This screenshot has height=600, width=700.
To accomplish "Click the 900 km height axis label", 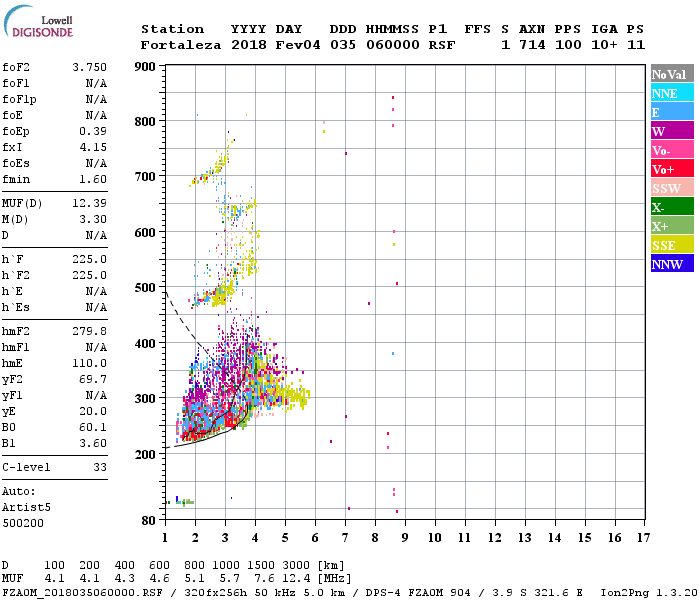I will point(145,67).
